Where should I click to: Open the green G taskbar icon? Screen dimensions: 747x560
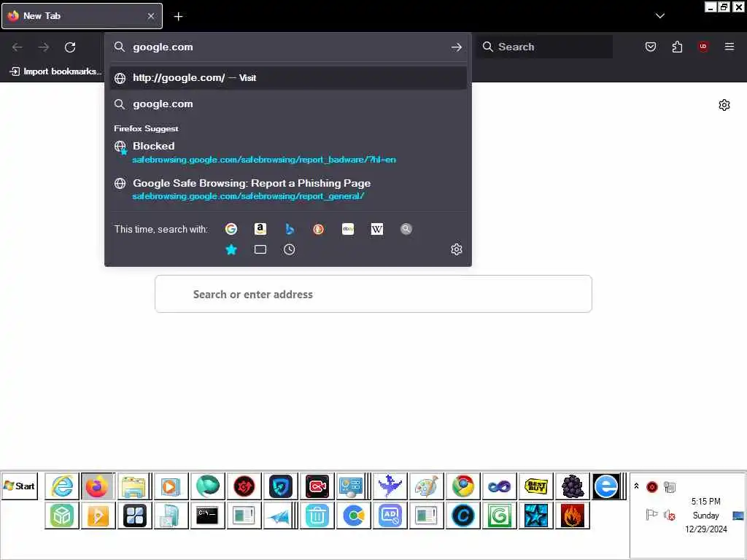point(499,516)
